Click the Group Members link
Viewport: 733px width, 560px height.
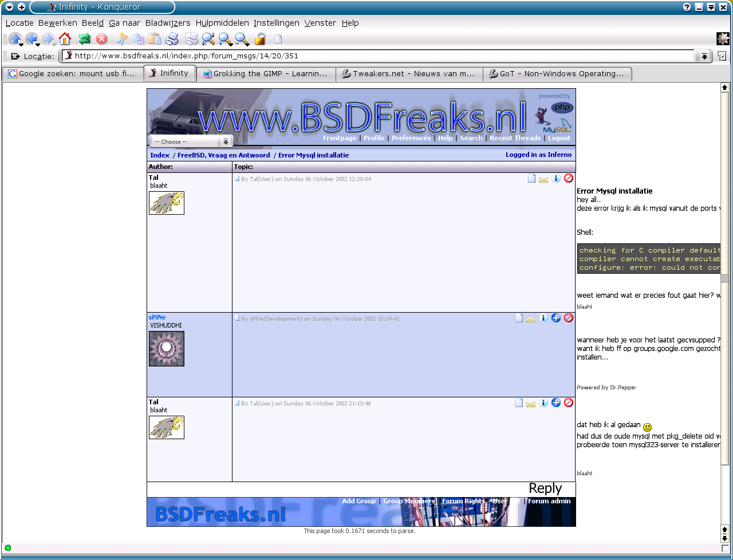tap(409, 501)
